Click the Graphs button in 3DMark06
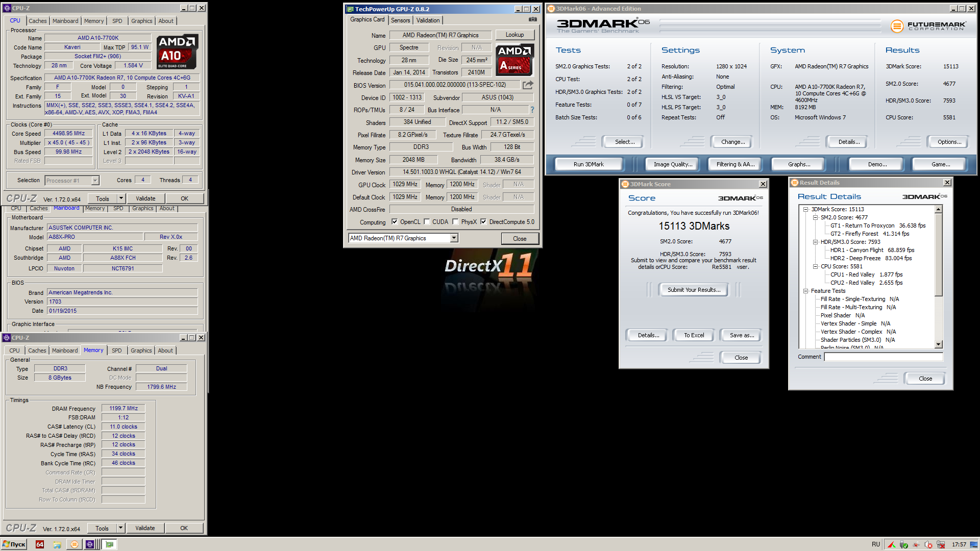The image size is (980, 551). pos(799,164)
